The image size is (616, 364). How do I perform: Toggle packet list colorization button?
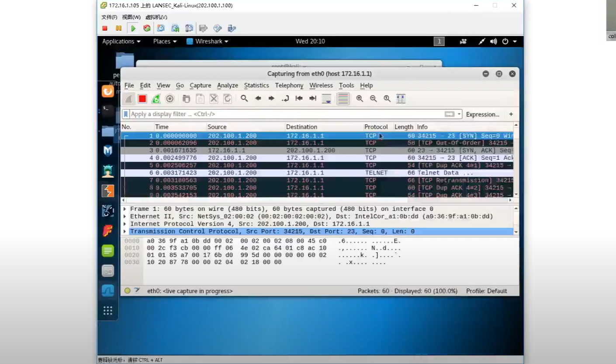click(343, 99)
